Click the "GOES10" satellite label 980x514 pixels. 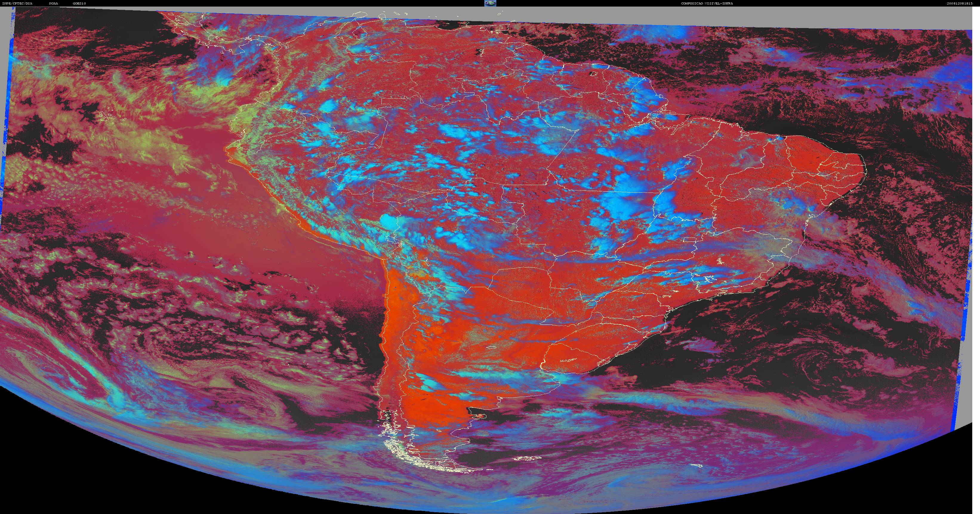click(x=79, y=3)
